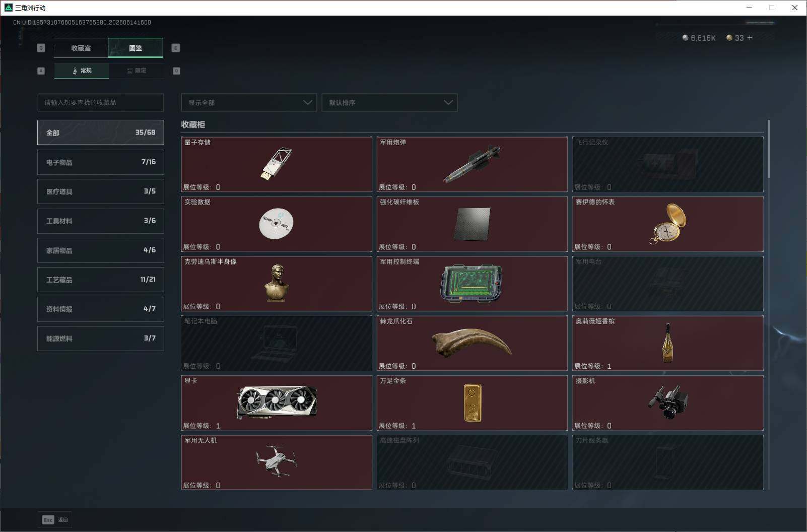This screenshot has width=807, height=532.
Task: Open the 军用控制终端 terminal item
Action: pyautogui.click(x=472, y=284)
